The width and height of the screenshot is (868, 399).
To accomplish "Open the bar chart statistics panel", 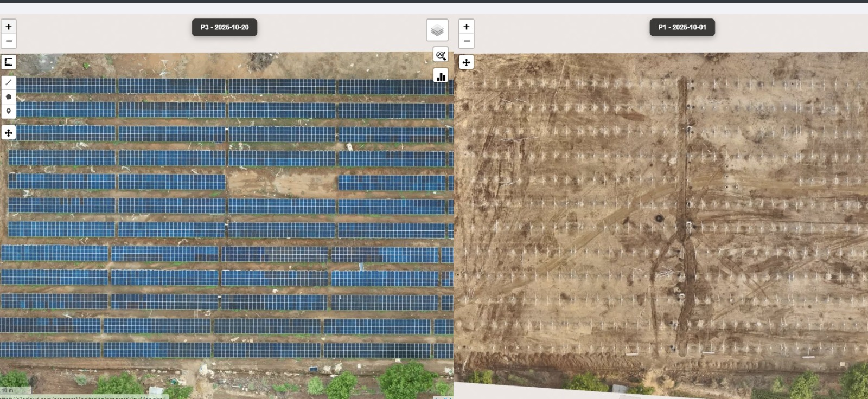I will click(441, 76).
